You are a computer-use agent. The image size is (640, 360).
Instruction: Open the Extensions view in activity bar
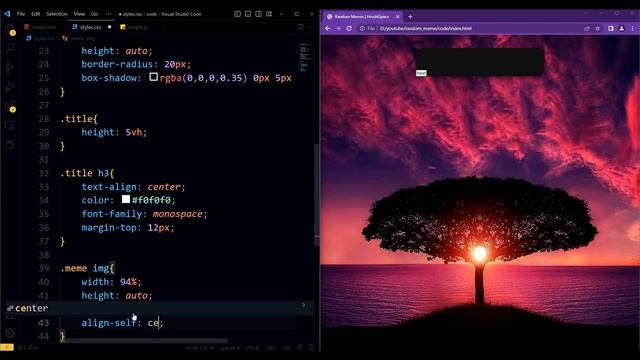[x=10, y=106]
